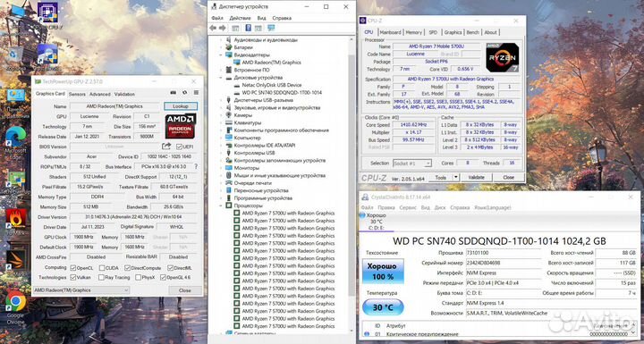Click the 30 °C temperature indicator button

point(383,307)
